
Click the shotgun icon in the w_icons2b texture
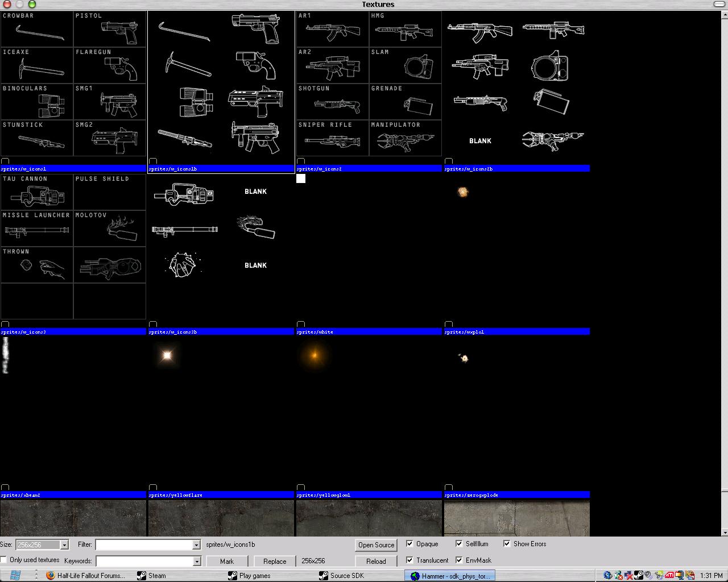481,102
